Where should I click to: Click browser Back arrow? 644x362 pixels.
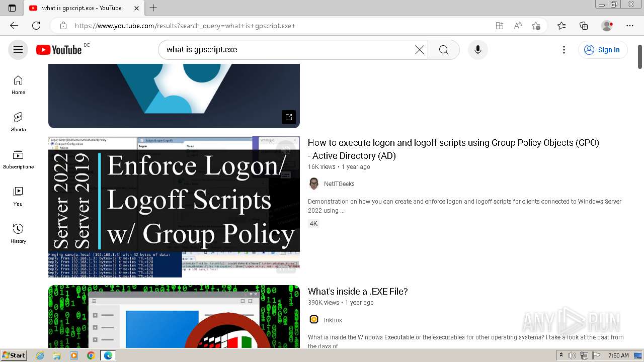click(14, 26)
